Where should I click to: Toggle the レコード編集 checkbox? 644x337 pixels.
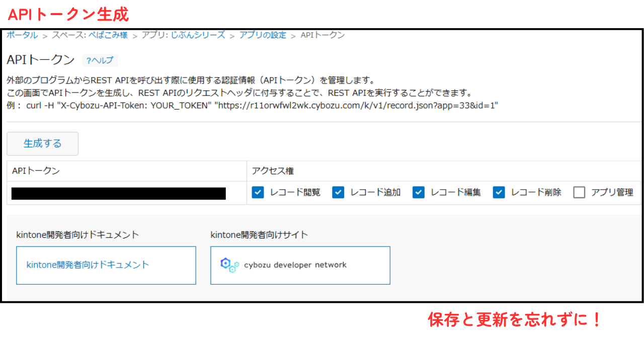click(x=419, y=192)
